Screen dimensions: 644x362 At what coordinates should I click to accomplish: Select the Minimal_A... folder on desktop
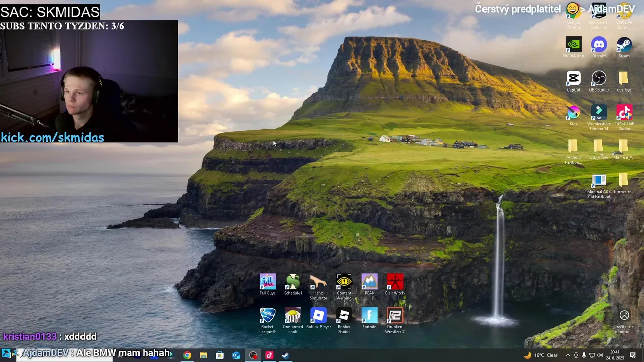click(624, 149)
